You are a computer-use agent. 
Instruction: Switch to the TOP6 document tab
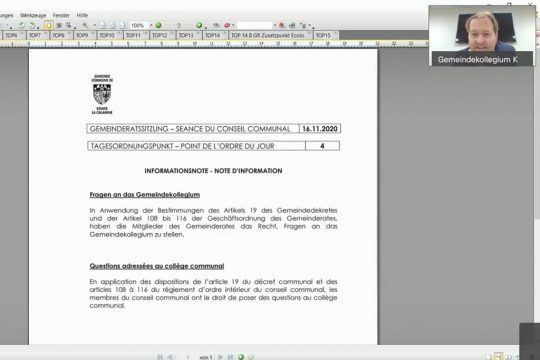(x=13, y=35)
